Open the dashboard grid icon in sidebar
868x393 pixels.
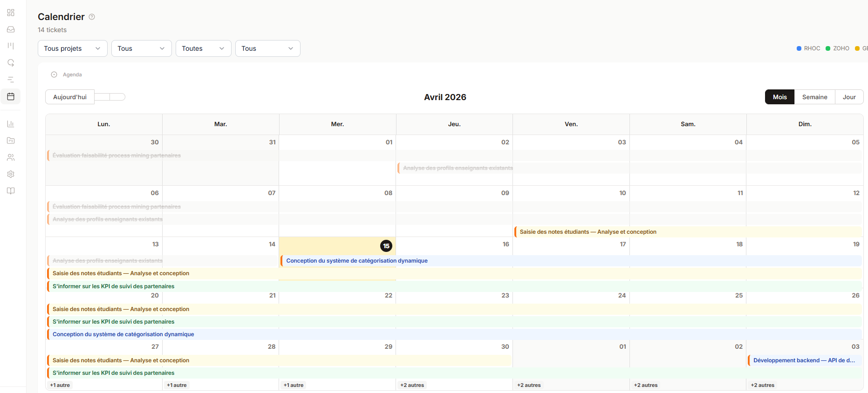point(11,13)
